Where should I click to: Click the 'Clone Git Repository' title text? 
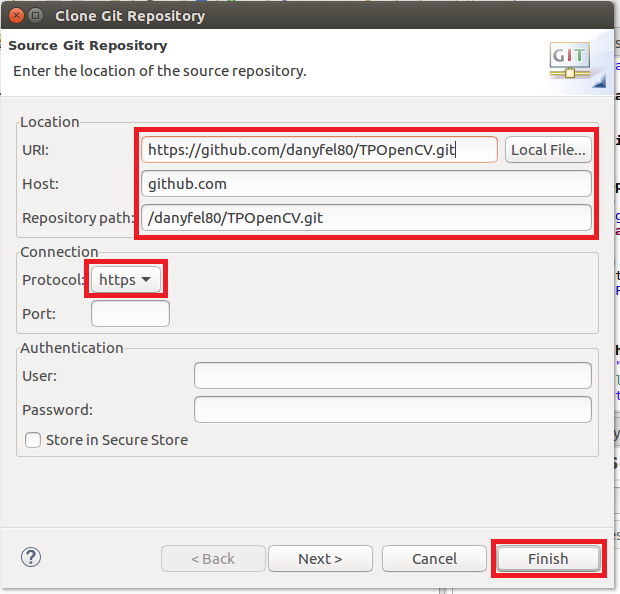pos(130,16)
